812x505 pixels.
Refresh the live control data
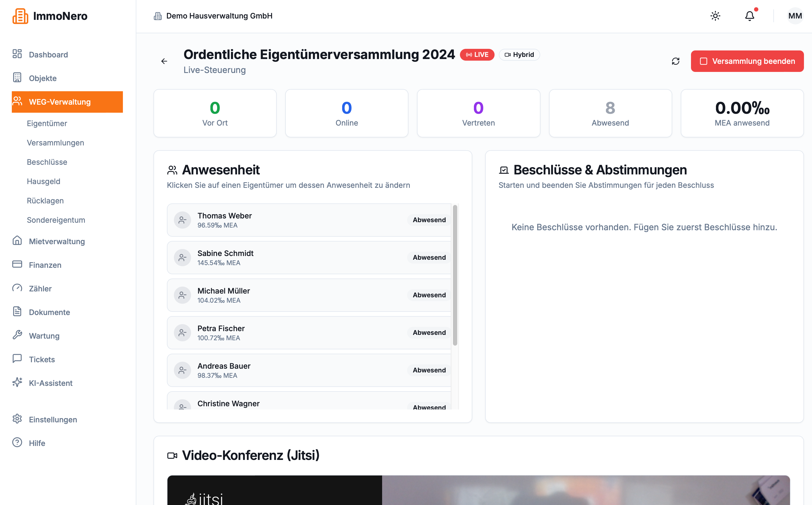coord(676,61)
